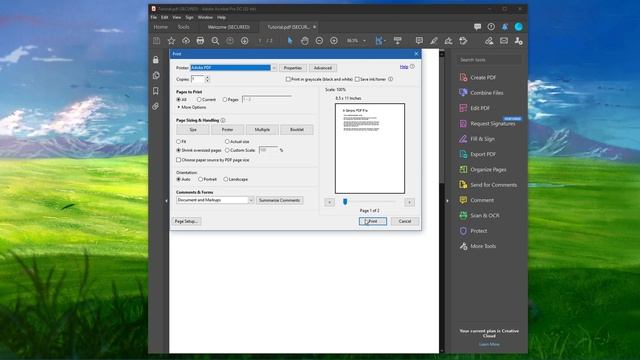Screen dimensions: 640x360
Task: Click the magnifier search icon in toolbar
Action: tap(215, 41)
